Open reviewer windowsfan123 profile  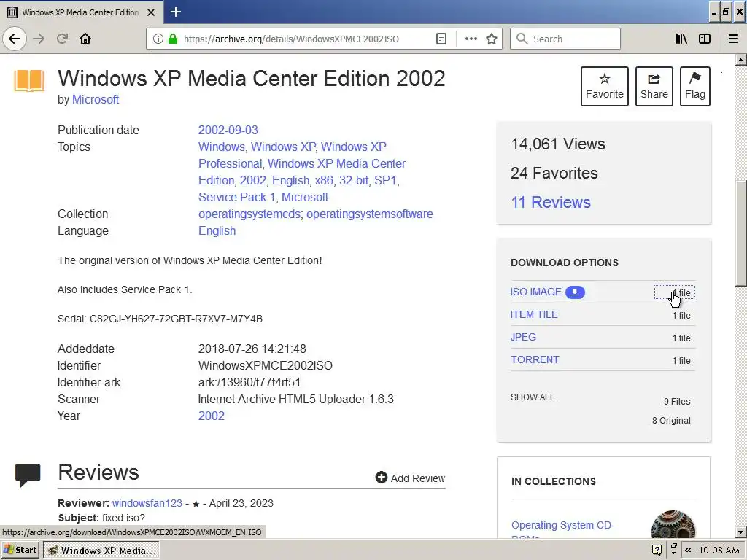(147, 503)
